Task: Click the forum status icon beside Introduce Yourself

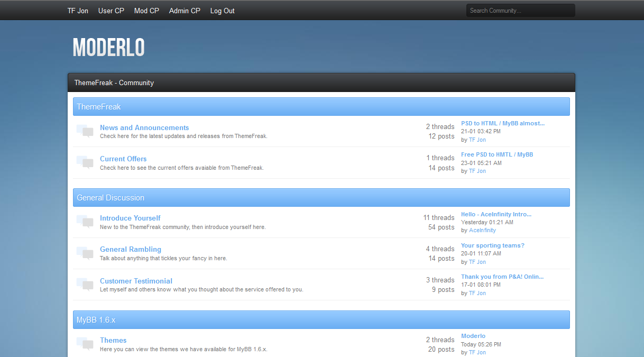Action: pyautogui.click(x=85, y=222)
